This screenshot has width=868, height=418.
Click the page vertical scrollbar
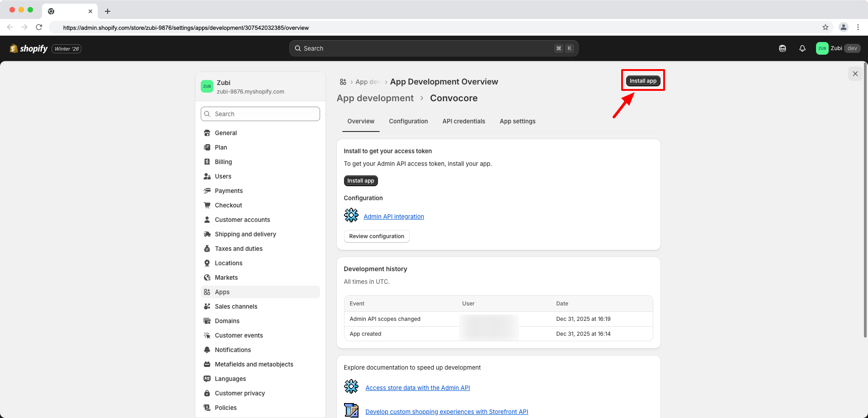(x=865, y=199)
